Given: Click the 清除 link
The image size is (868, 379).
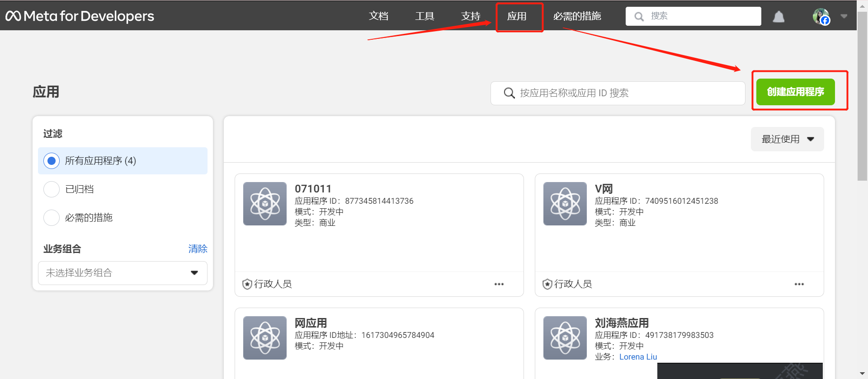Looking at the screenshot, I should click(x=198, y=249).
